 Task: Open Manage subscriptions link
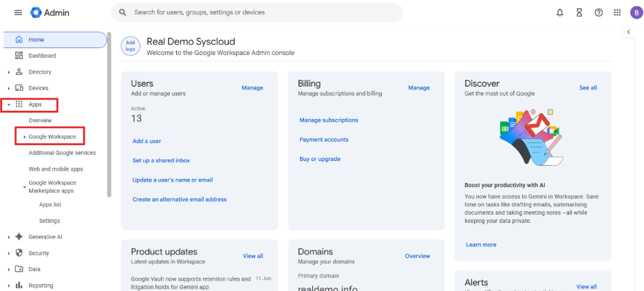point(329,120)
